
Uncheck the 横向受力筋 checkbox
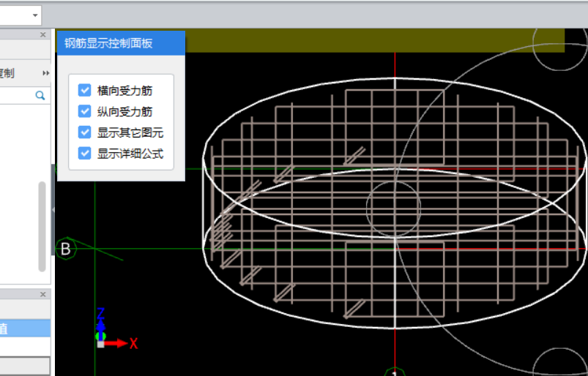tap(84, 90)
